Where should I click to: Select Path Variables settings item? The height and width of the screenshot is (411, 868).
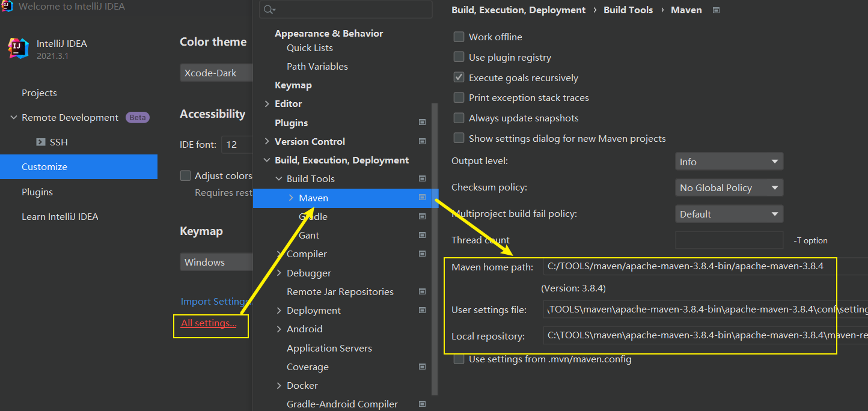(317, 66)
